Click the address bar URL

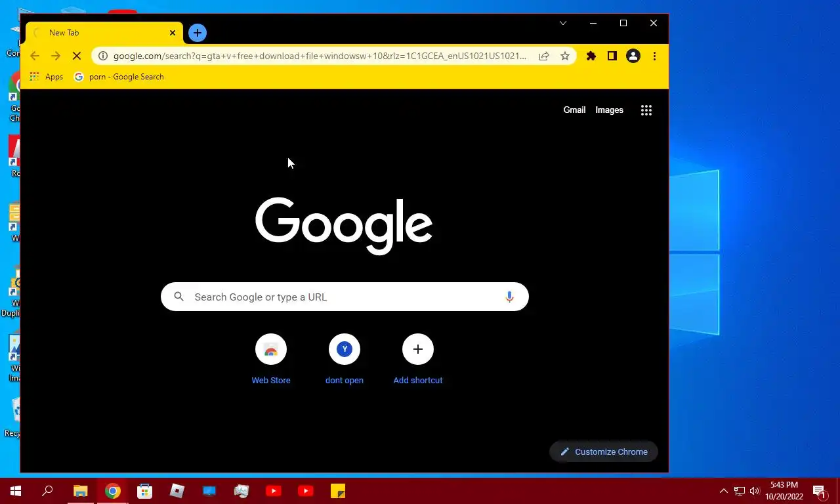pyautogui.click(x=320, y=56)
